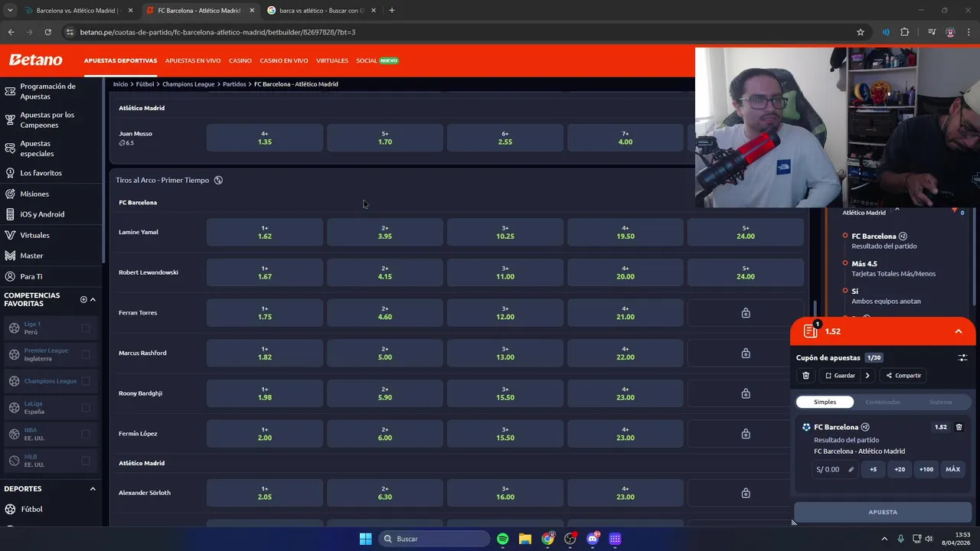980x551 pixels.
Task: Remove FC Barcelona bet with trash icon
Action: (959, 427)
